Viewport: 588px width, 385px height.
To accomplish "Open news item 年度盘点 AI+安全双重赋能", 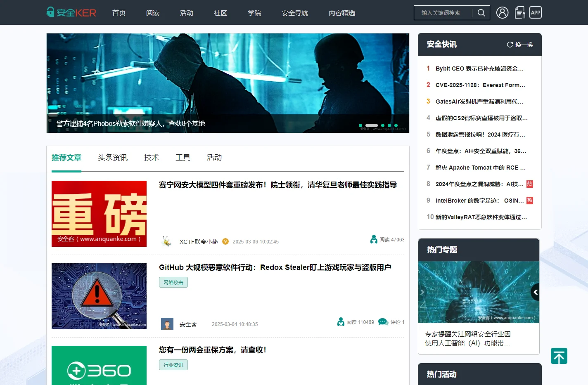I will [481, 151].
